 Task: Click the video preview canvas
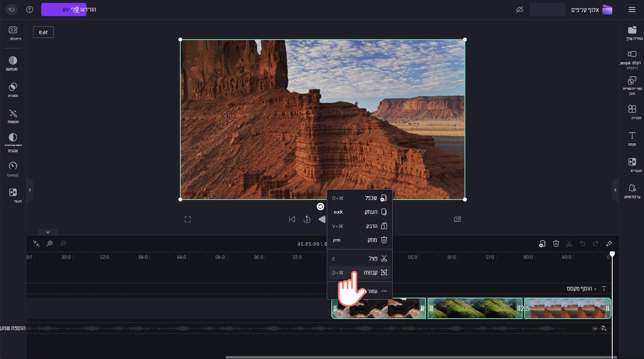pos(323,120)
